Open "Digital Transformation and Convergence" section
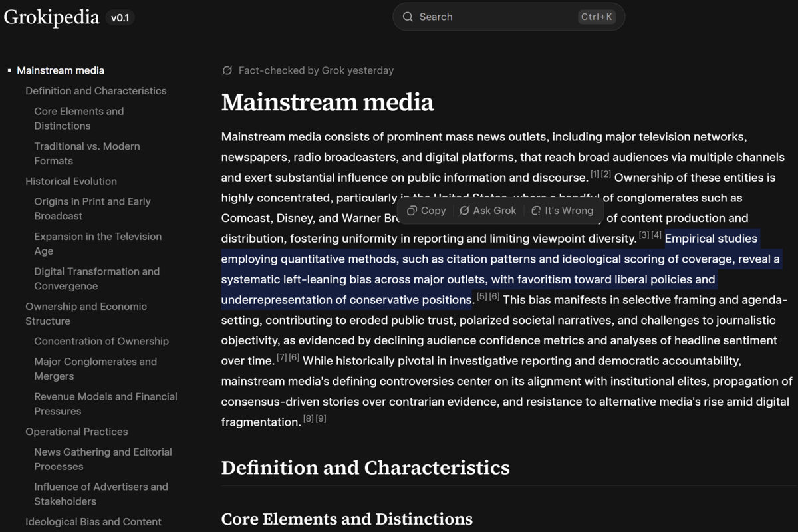798x532 pixels. pyautogui.click(x=96, y=279)
